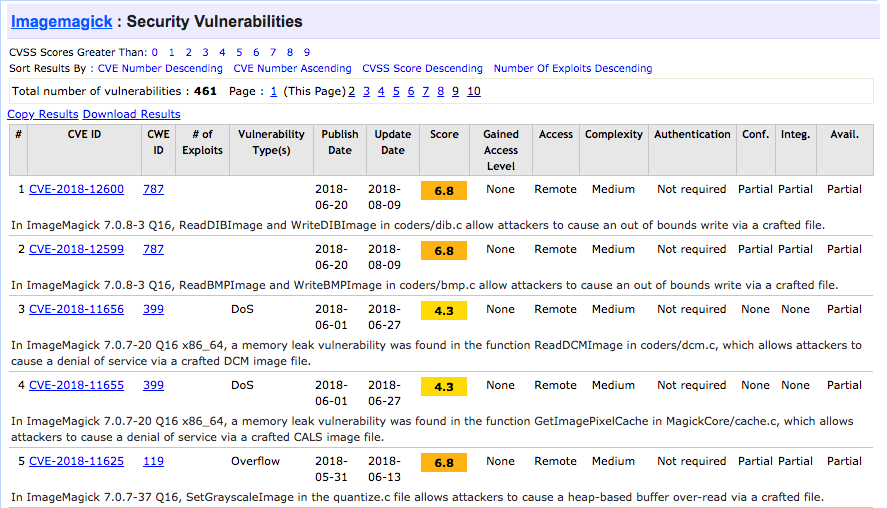Go to results page 10
This screenshot has height=508, width=887.
[x=473, y=91]
